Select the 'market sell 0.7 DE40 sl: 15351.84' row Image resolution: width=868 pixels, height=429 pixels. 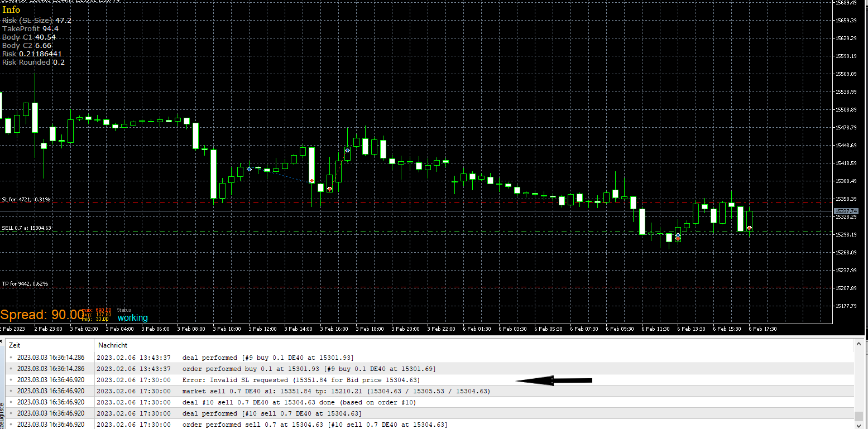[430, 391]
